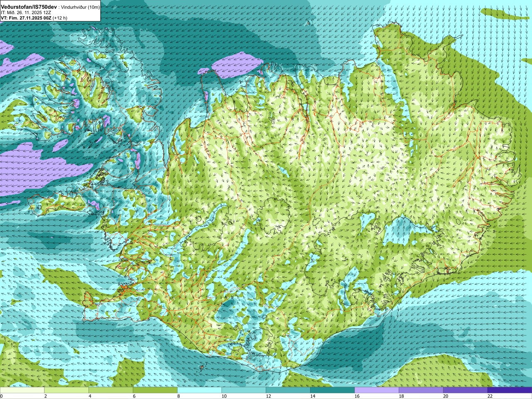Select the legend tick label '6'
532x399 pixels.
pyautogui.click(x=134, y=396)
